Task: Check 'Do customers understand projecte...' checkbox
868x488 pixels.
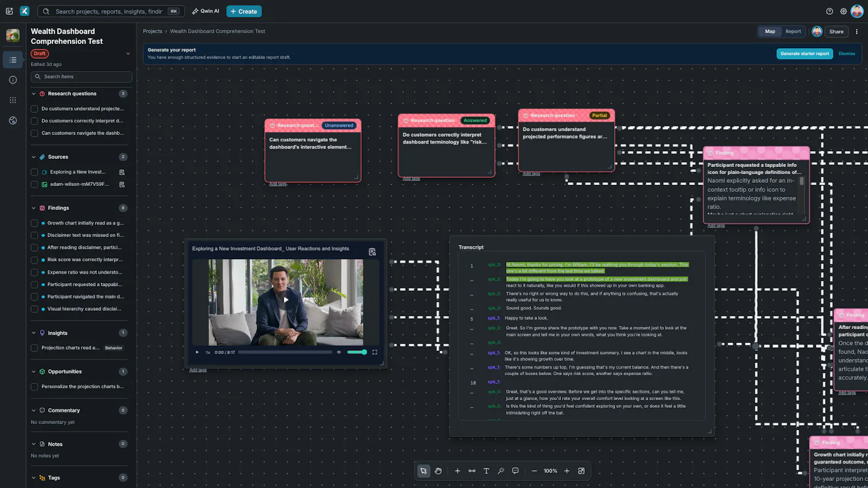Action: click(35, 109)
